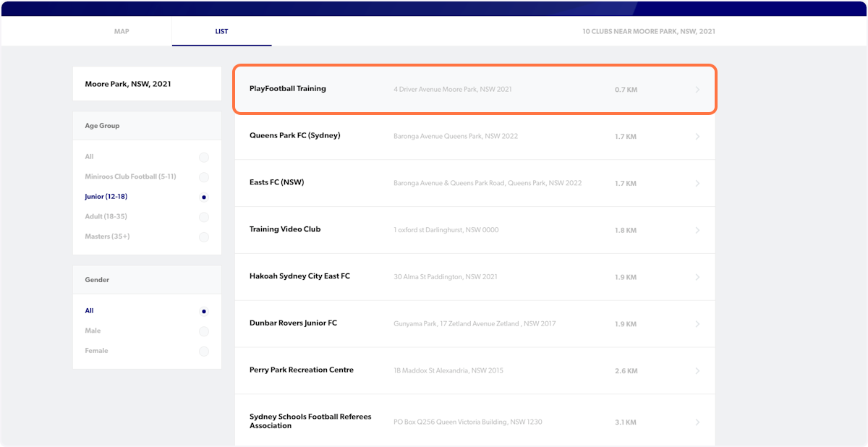Open the Easts FC (NSW) chevron arrow
This screenshot has height=447, width=868.
(697, 183)
